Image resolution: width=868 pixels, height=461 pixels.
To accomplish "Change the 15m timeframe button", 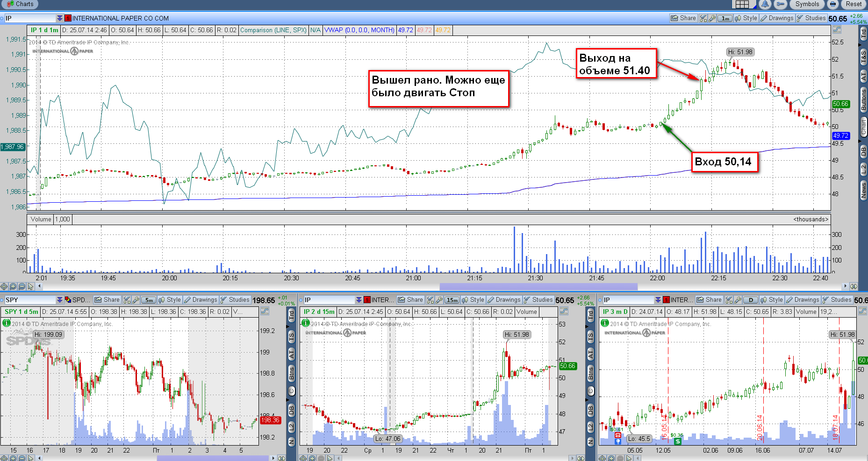I will click(452, 300).
